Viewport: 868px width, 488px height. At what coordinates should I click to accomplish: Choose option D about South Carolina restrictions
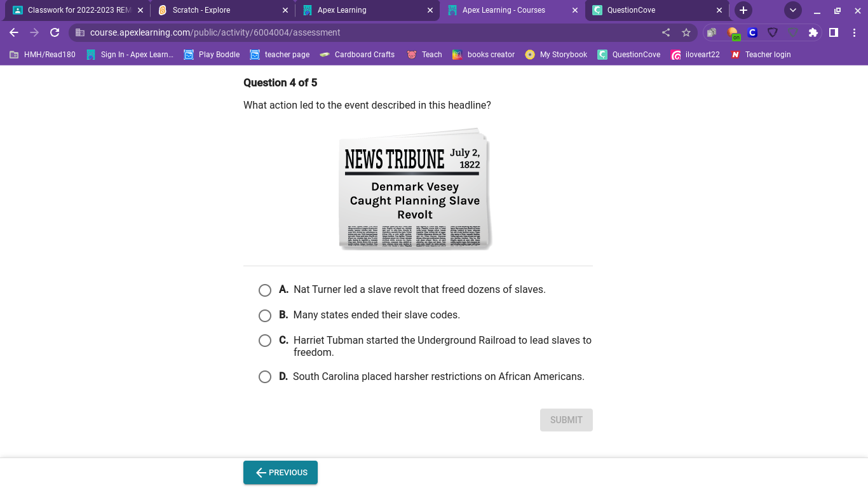coord(265,377)
